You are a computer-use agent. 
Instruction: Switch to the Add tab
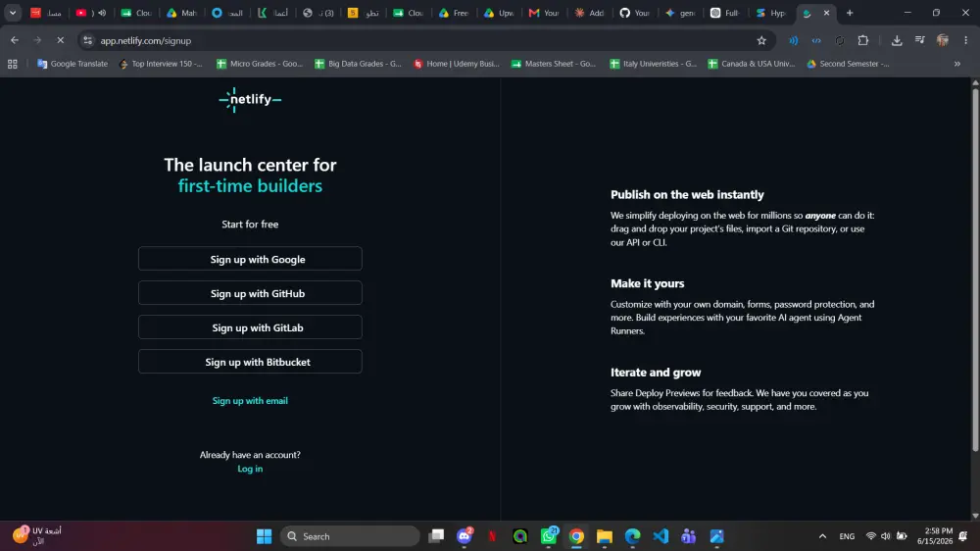[589, 13]
